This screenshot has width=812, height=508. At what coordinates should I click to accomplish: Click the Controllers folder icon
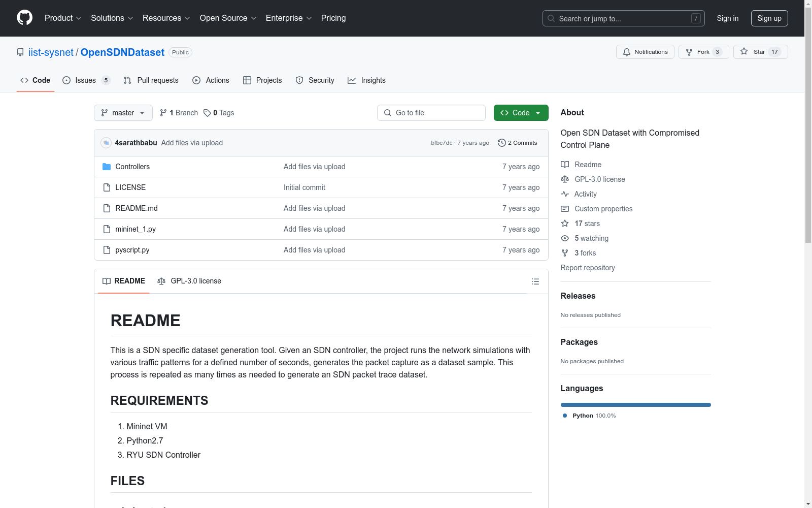click(107, 167)
